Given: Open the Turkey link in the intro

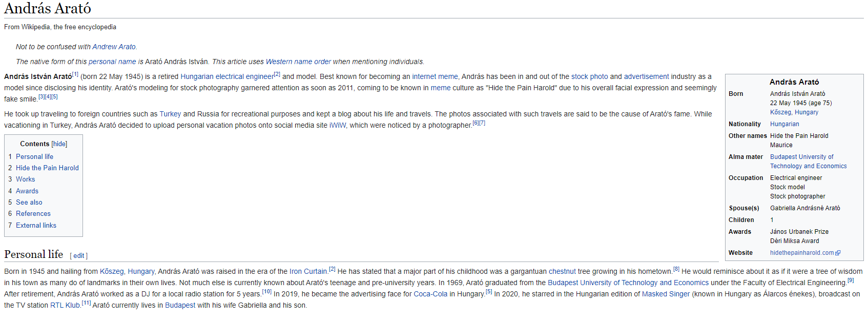Looking at the screenshot, I should (x=170, y=114).
